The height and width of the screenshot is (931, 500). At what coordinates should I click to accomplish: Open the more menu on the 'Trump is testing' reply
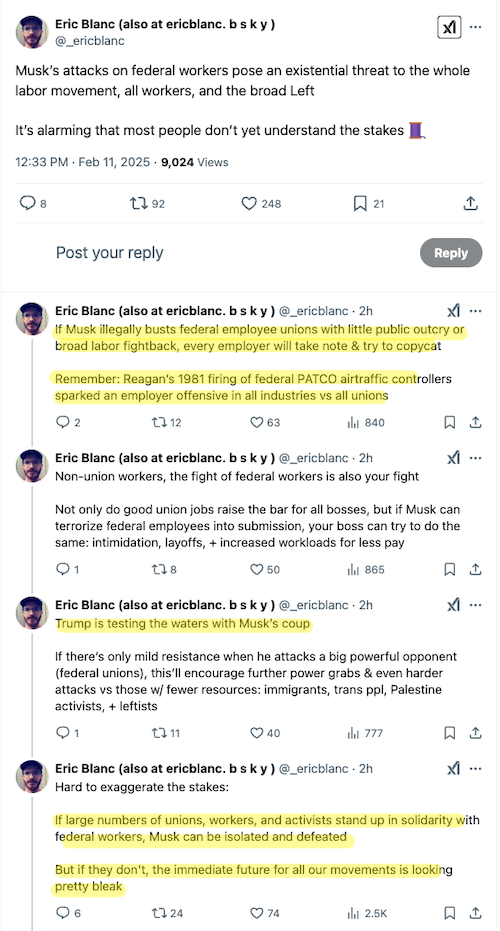pos(476,605)
